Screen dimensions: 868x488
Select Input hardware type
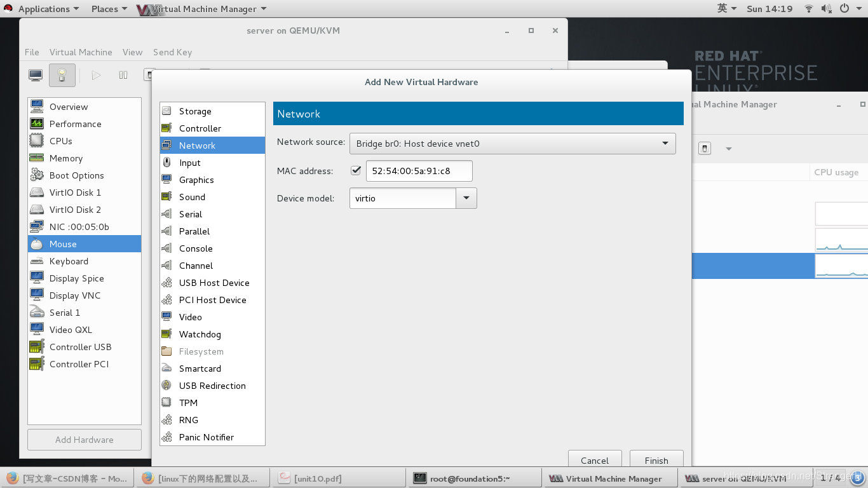point(212,163)
